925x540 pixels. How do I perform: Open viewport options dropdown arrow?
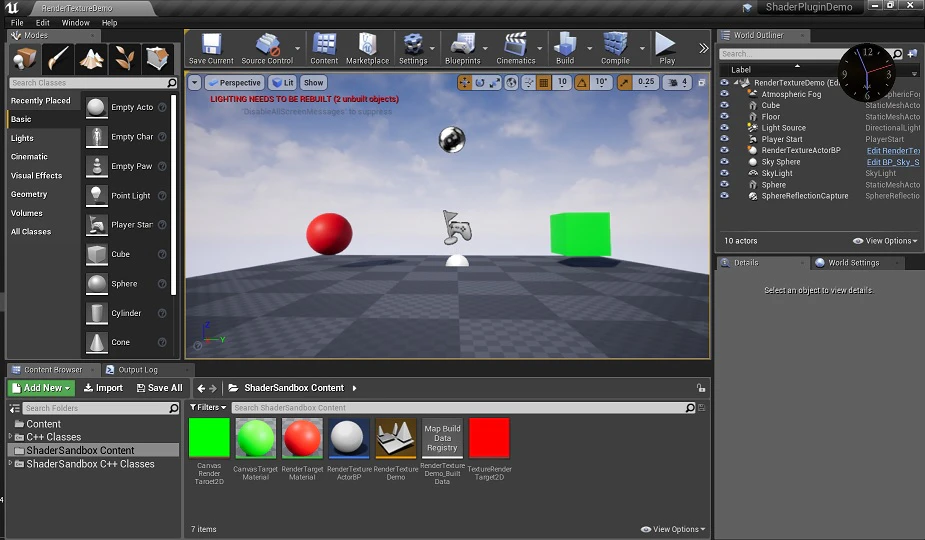pos(195,83)
